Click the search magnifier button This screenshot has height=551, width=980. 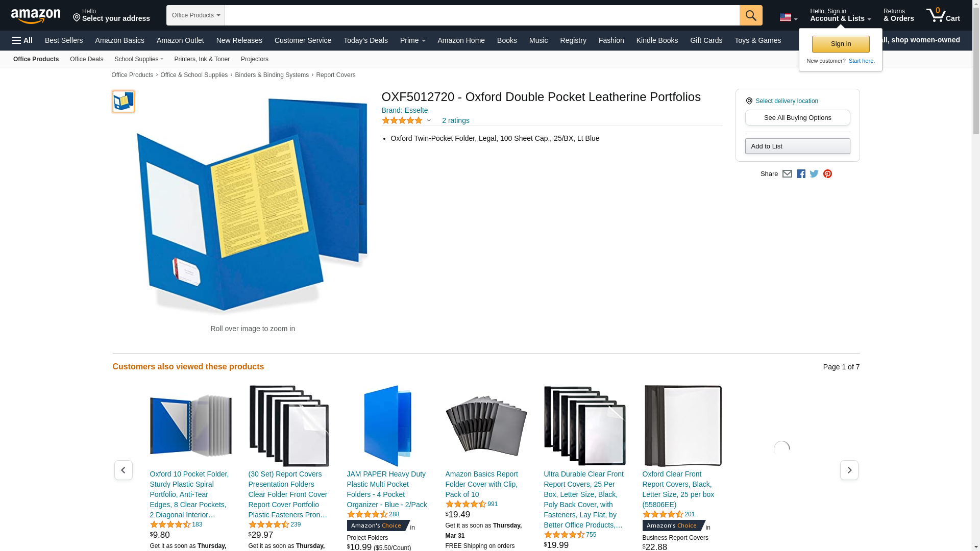pyautogui.click(x=751, y=15)
